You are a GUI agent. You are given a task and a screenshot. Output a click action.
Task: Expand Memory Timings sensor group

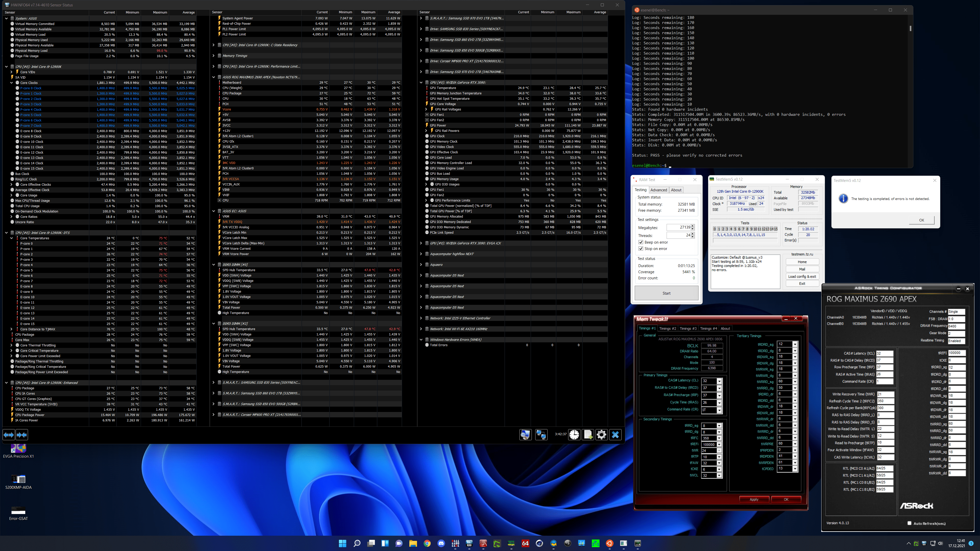click(213, 56)
